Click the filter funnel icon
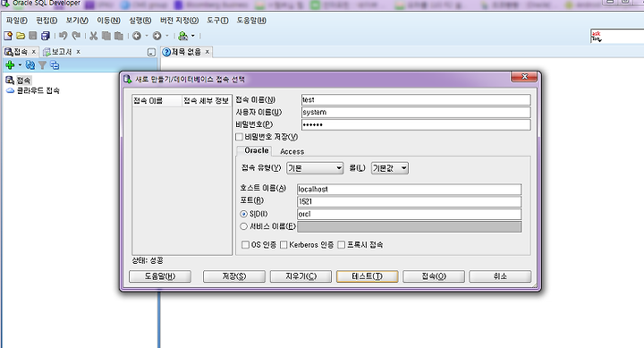The image size is (644, 348). point(42,64)
